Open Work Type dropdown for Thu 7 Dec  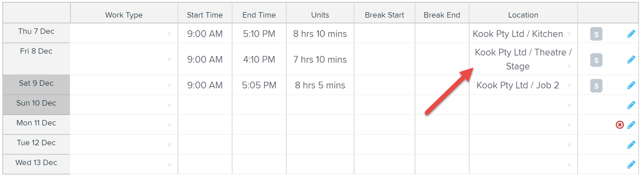point(124,34)
